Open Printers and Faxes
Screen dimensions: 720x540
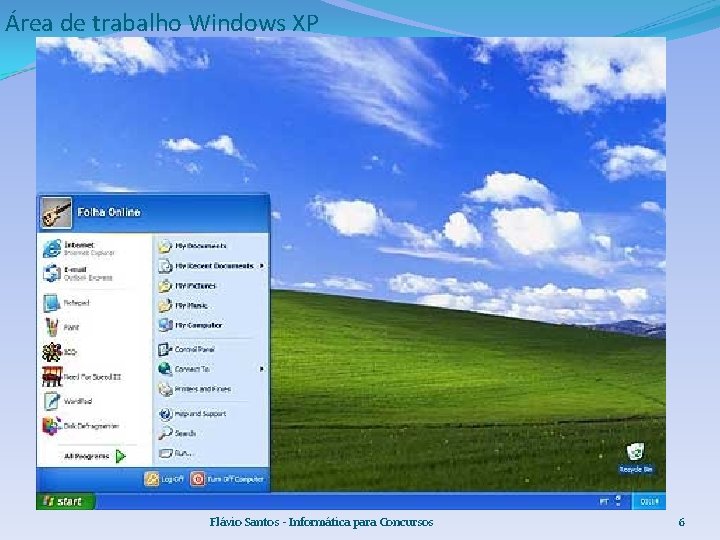point(195,389)
